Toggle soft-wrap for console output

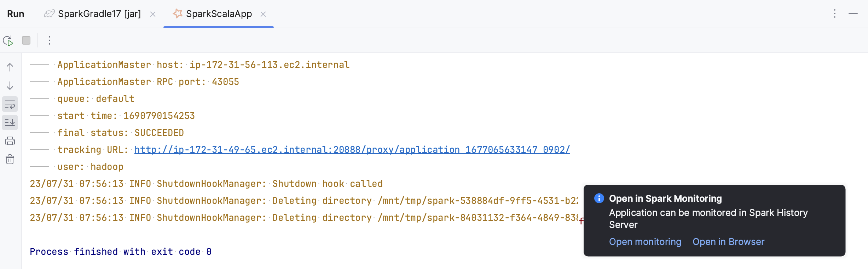point(10,104)
